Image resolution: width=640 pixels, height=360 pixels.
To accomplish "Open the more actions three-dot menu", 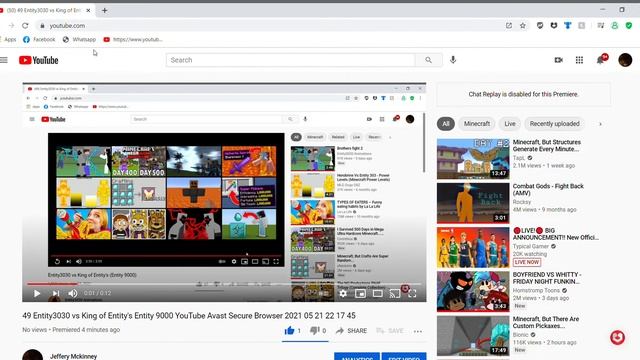I will pos(418,331).
